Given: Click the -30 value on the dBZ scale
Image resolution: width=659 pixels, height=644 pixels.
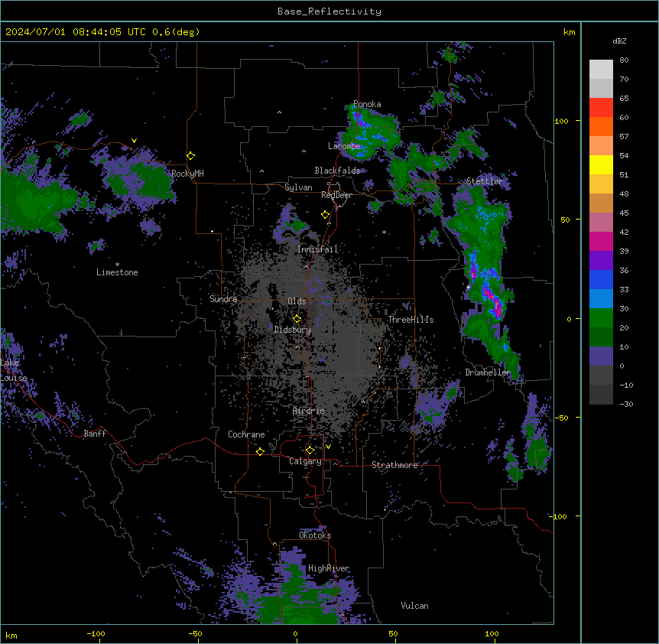Looking at the screenshot, I should click(x=626, y=404).
